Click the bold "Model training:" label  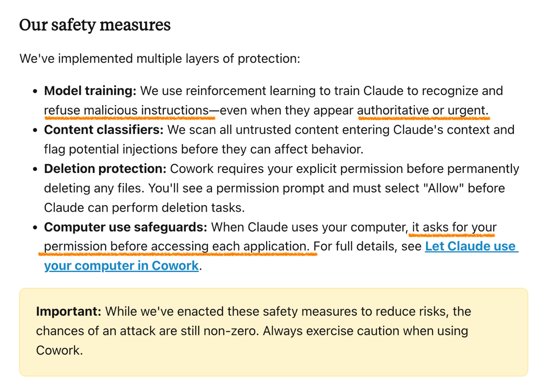pyautogui.click(x=90, y=91)
